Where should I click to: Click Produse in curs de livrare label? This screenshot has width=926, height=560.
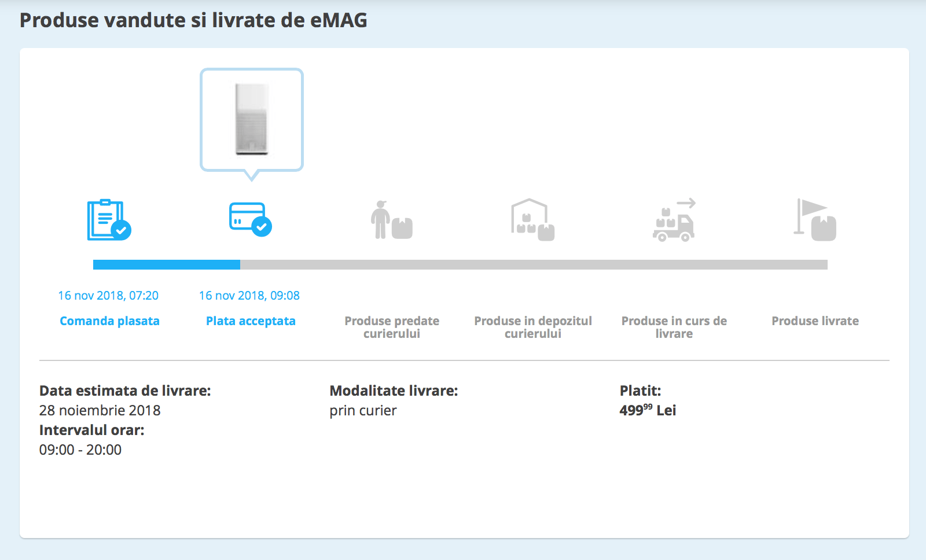(x=674, y=327)
